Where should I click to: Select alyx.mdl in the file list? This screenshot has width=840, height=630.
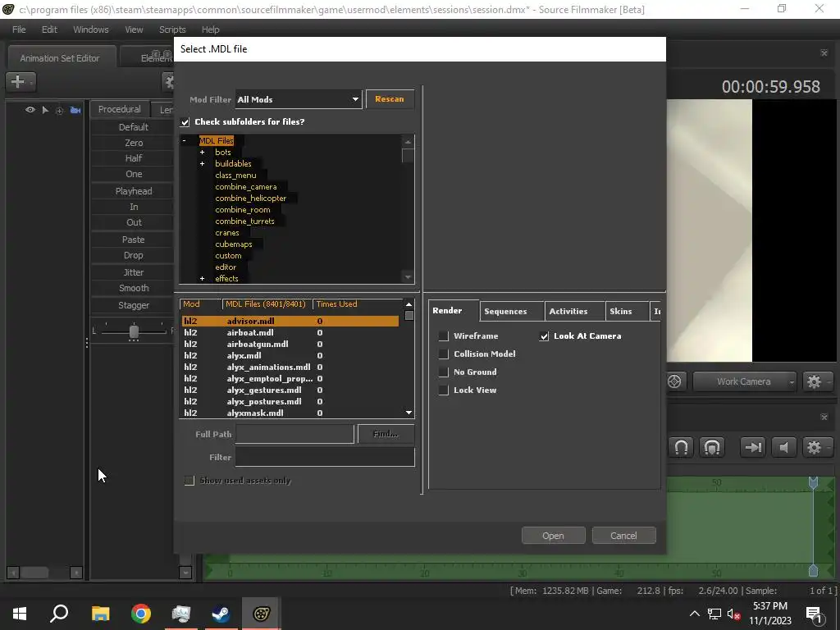[x=290, y=356]
